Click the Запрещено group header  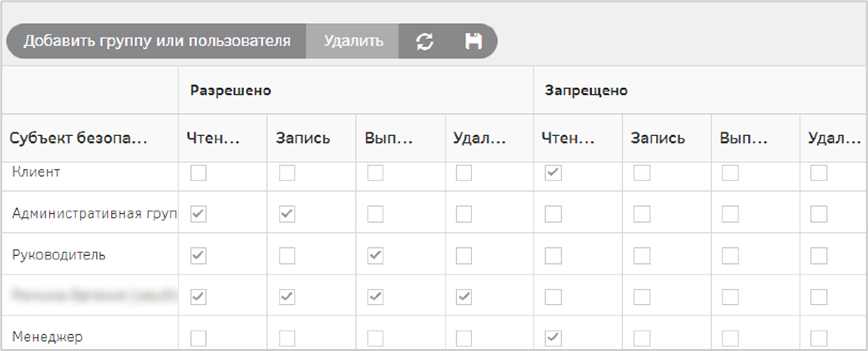point(586,91)
